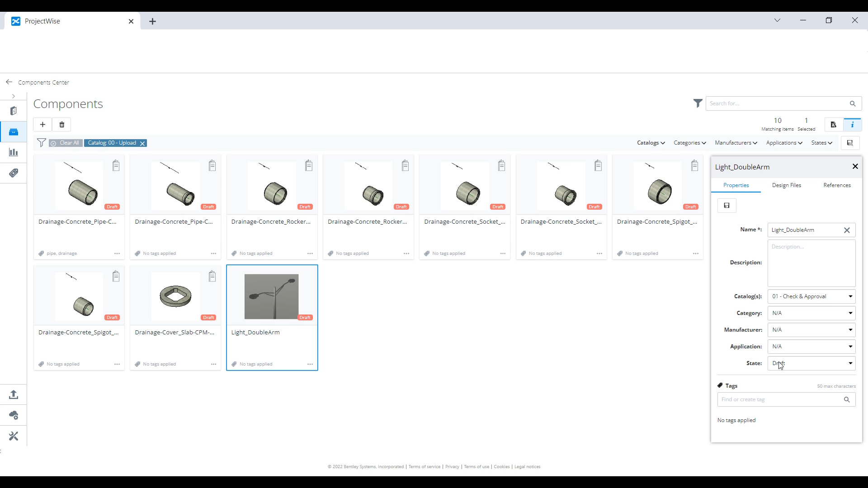Click the trash delete icon

click(62, 125)
